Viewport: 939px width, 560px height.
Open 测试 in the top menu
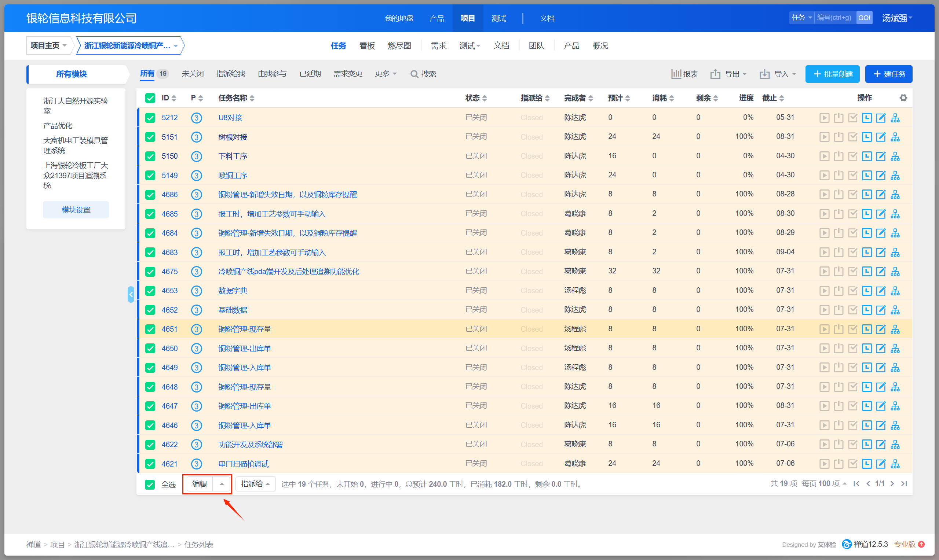pyautogui.click(x=498, y=18)
